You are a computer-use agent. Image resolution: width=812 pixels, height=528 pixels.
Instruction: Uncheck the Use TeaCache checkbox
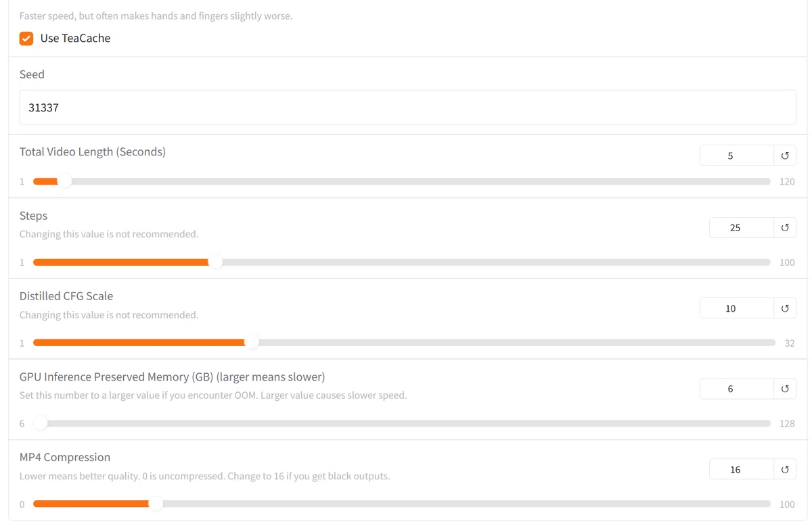tap(26, 39)
